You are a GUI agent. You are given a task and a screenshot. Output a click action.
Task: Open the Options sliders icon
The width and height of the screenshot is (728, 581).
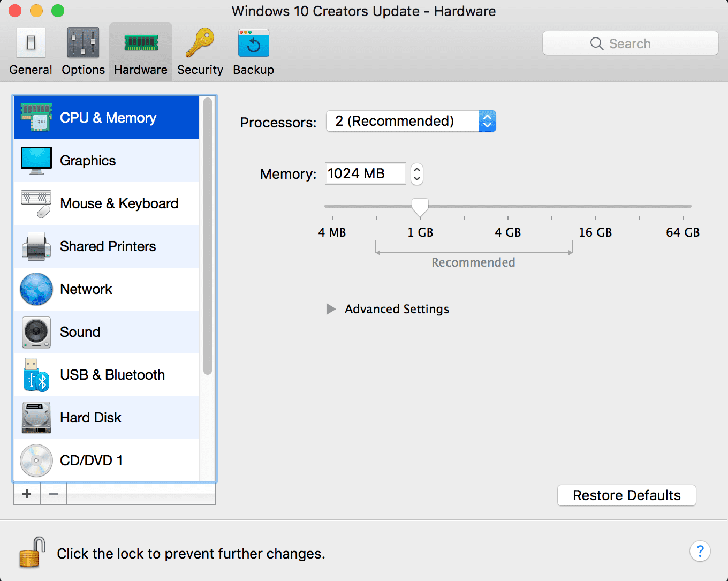pyautogui.click(x=83, y=42)
